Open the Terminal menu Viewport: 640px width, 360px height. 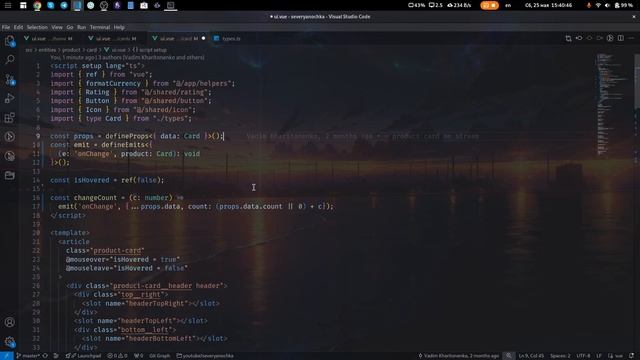(100, 27)
